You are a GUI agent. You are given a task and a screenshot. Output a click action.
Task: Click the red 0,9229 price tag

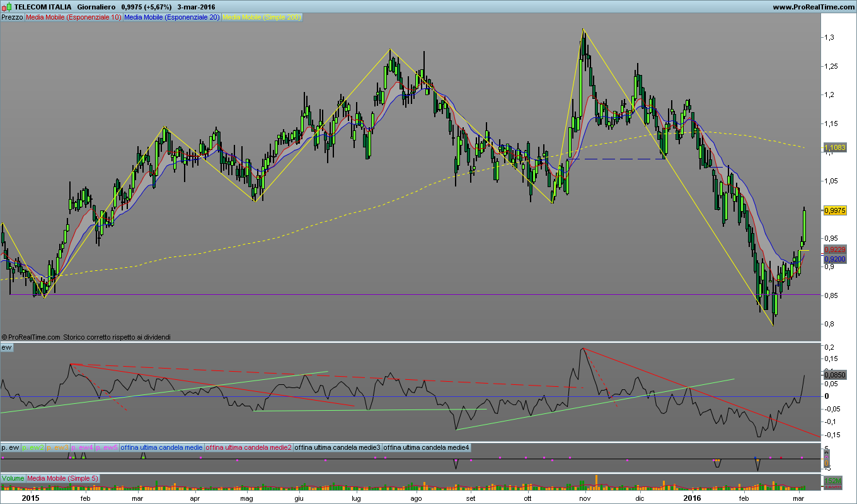pyautogui.click(x=834, y=250)
